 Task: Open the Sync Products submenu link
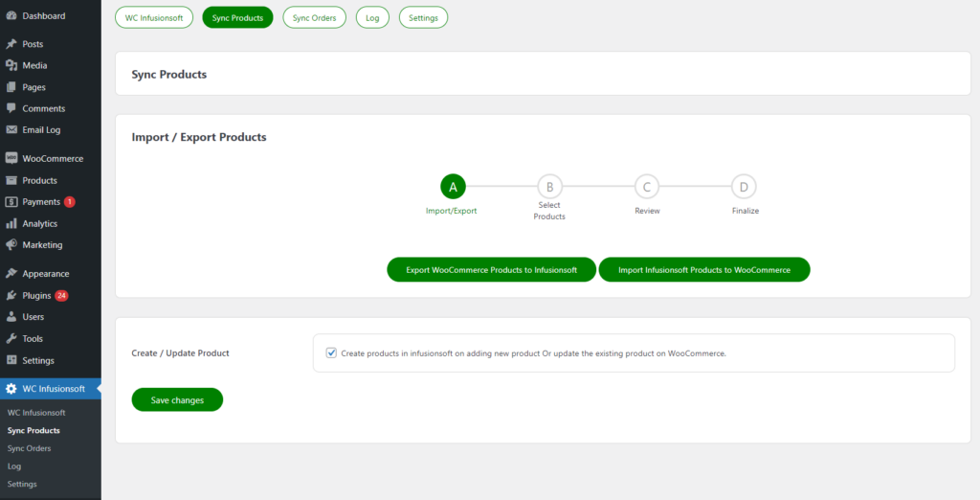point(33,430)
